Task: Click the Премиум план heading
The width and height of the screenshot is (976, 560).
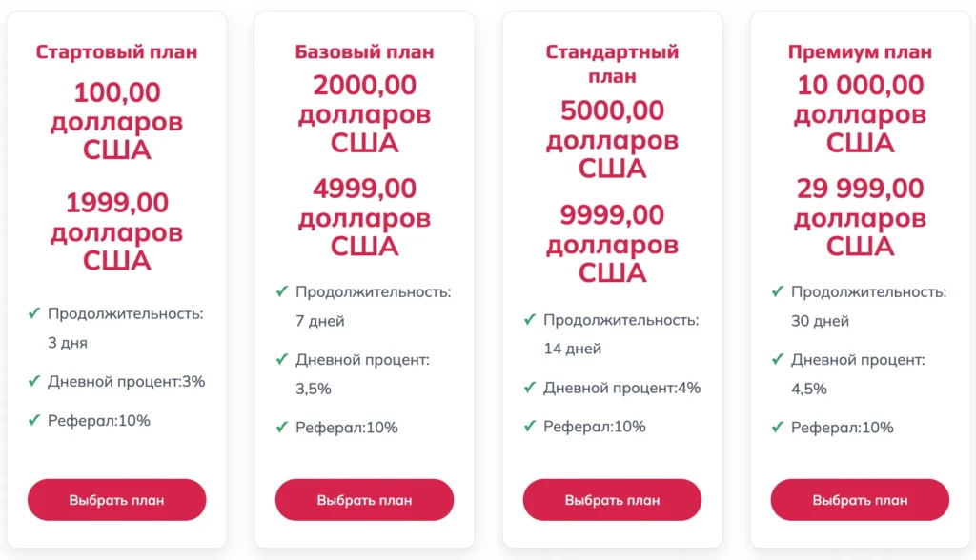Action: [x=859, y=52]
